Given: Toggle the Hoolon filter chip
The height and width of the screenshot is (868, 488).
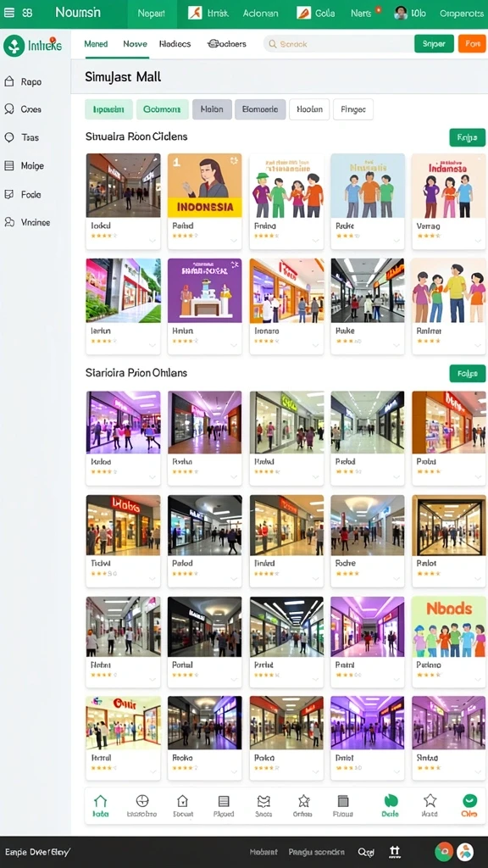Looking at the screenshot, I should click(x=309, y=109).
